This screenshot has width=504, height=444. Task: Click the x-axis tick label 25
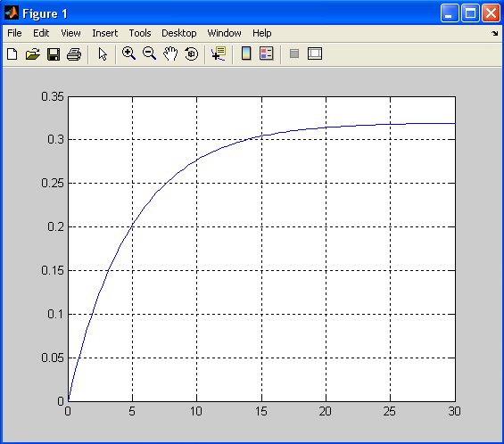point(390,411)
